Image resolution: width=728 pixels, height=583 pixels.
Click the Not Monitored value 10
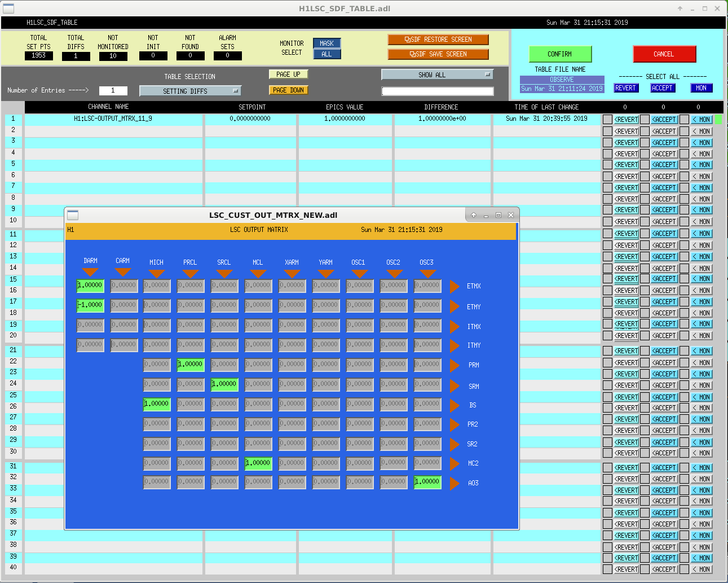[x=113, y=56]
